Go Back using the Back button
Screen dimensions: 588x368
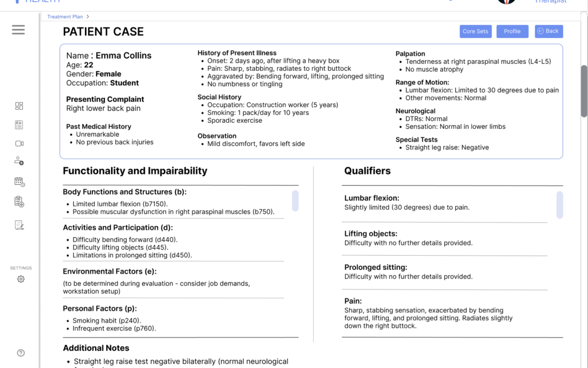pos(549,31)
